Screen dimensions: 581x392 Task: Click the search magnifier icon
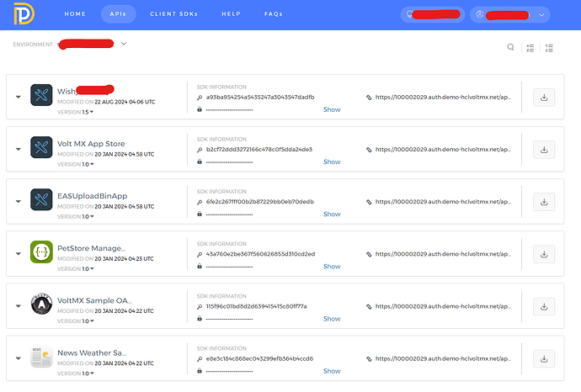pos(510,47)
